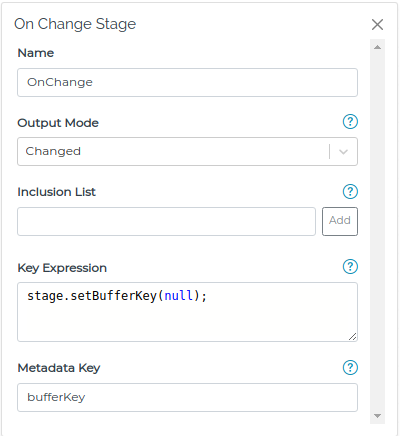View Metadata Key help tooltip icon
Screen dimensions: 400x436
(x=350, y=368)
